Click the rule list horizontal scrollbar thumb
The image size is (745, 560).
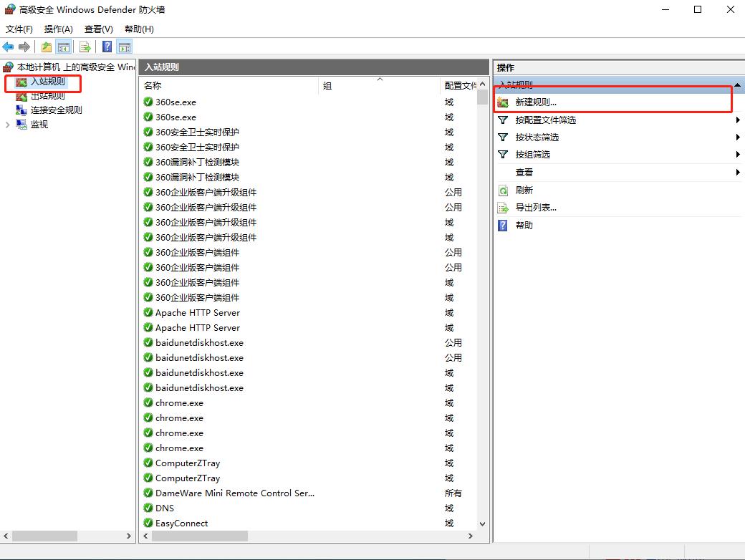click(200, 536)
